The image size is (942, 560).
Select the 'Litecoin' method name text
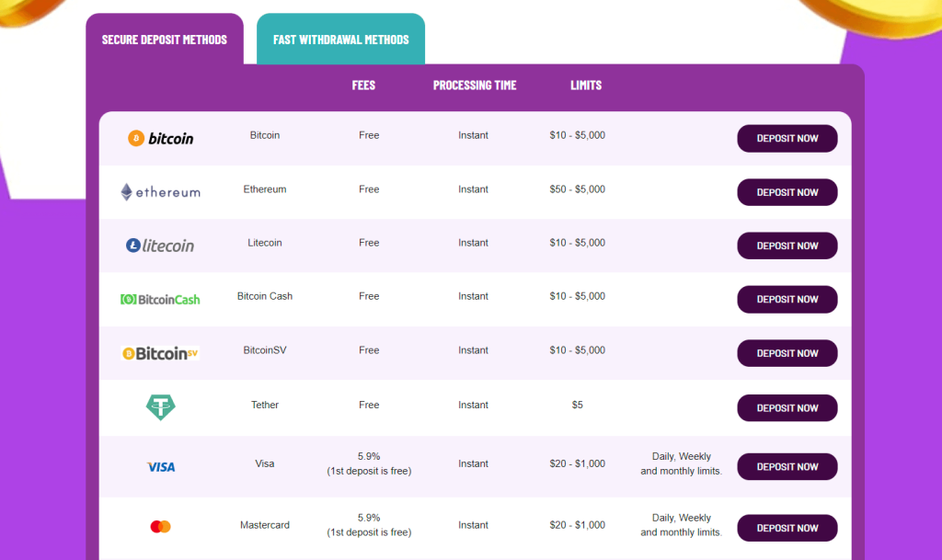click(265, 243)
